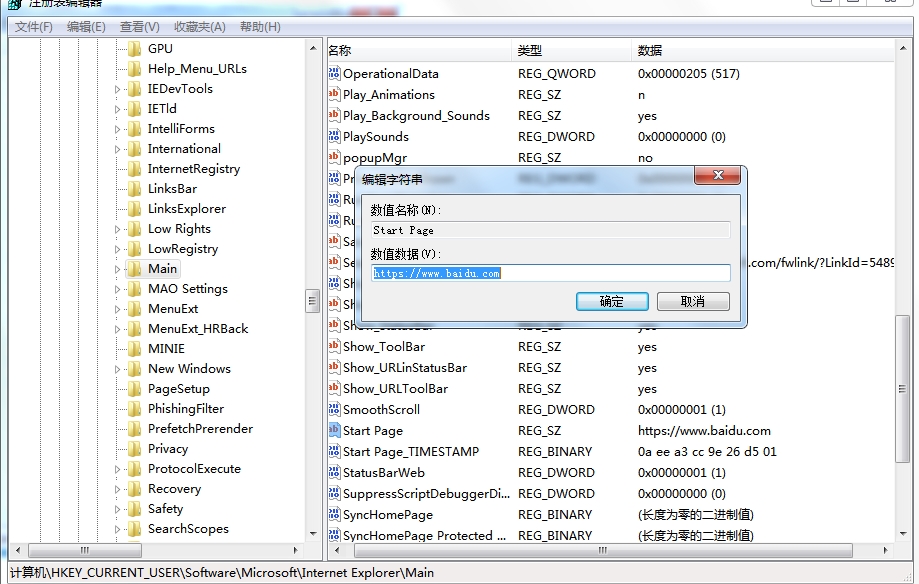The image size is (919, 584).
Task: Expand the LowRegistry tree node
Action: tap(117, 249)
